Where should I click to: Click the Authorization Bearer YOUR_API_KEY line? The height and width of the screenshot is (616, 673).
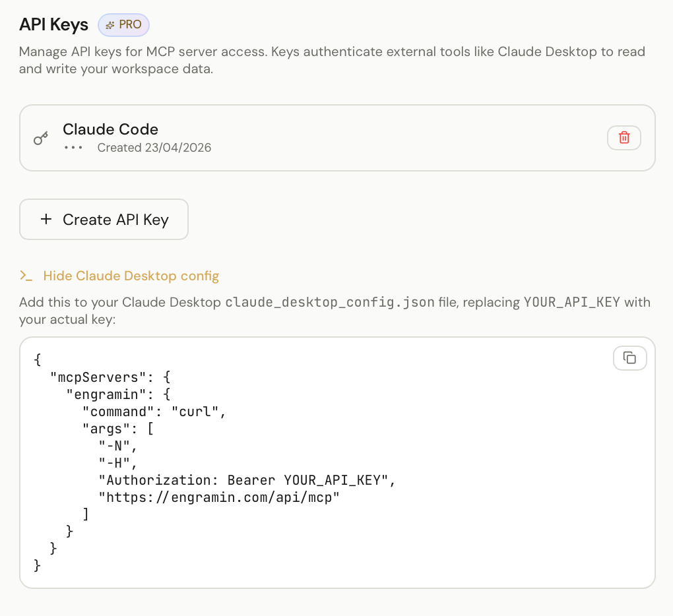coord(247,480)
